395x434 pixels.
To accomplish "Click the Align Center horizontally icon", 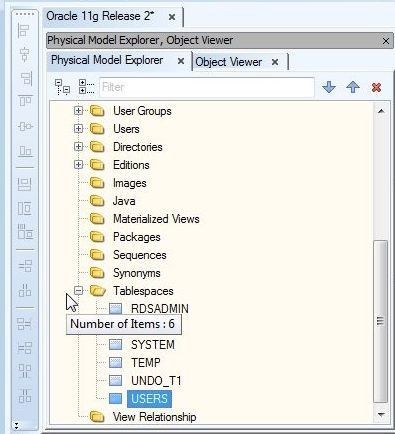I will click(24, 55).
